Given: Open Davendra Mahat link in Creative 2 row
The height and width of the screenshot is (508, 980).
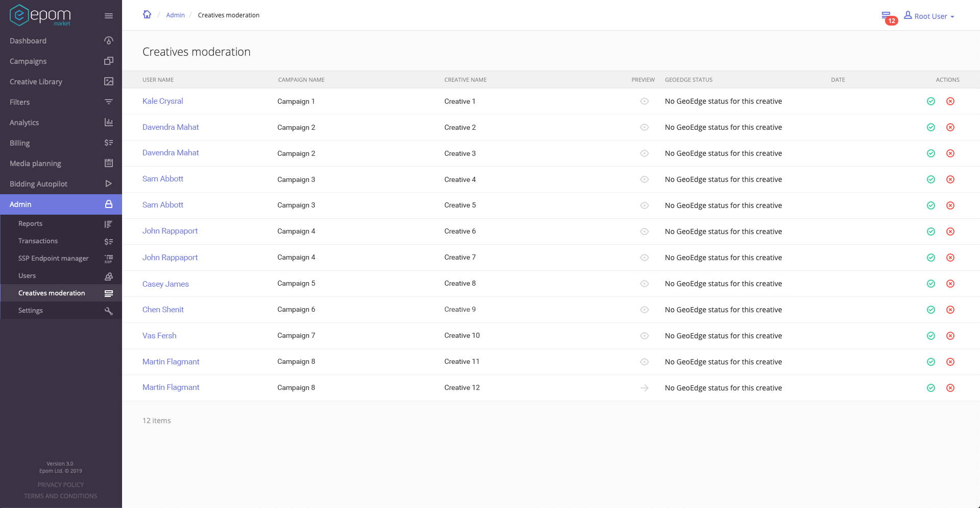Looking at the screenshot, I should (x=171, y=127).
